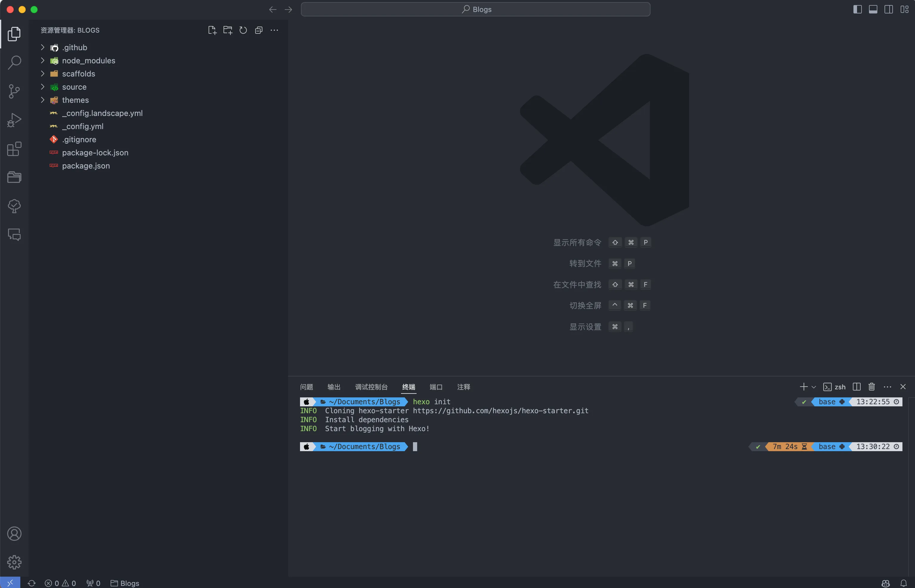This screenshot has width=915, height=588.
Task: Open remote window from status bar
Action: point(10,583)
